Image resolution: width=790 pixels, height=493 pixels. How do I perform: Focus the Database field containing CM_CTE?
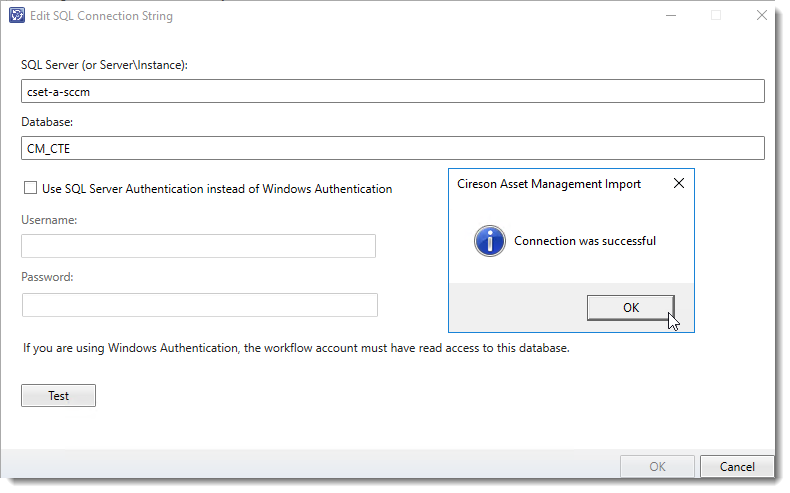pos(392,148)
